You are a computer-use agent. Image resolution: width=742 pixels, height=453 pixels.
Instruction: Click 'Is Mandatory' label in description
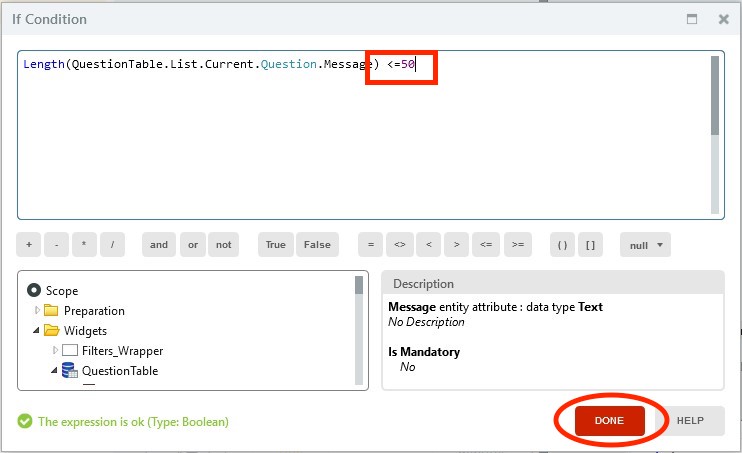424,352
